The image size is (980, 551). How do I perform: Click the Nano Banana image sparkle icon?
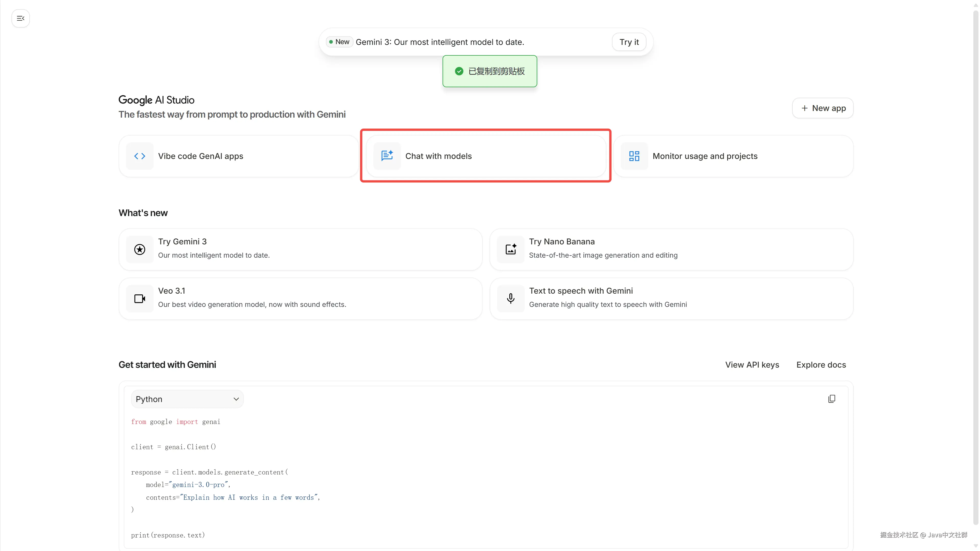(x=510, y=249)
